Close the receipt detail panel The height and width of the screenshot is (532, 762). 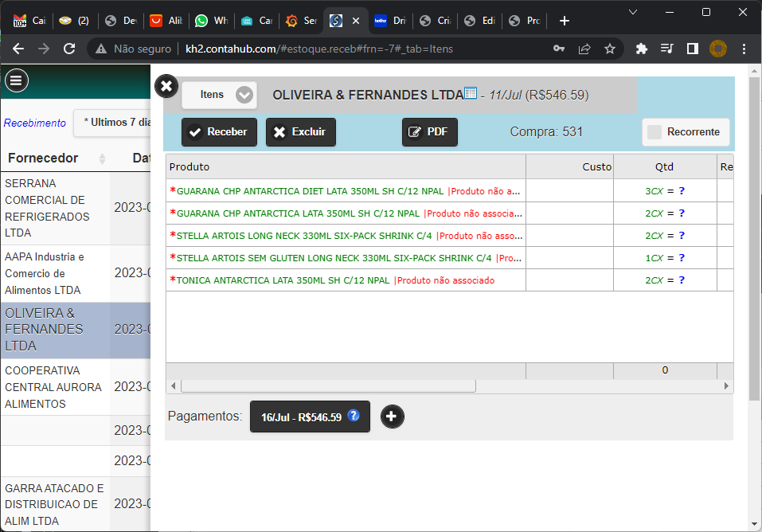point(166,87)
